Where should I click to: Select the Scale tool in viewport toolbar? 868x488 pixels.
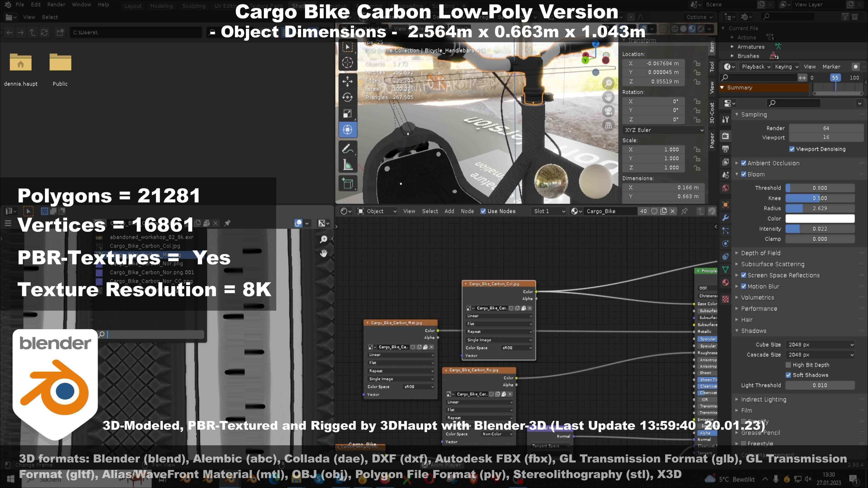tap(347, 113)
